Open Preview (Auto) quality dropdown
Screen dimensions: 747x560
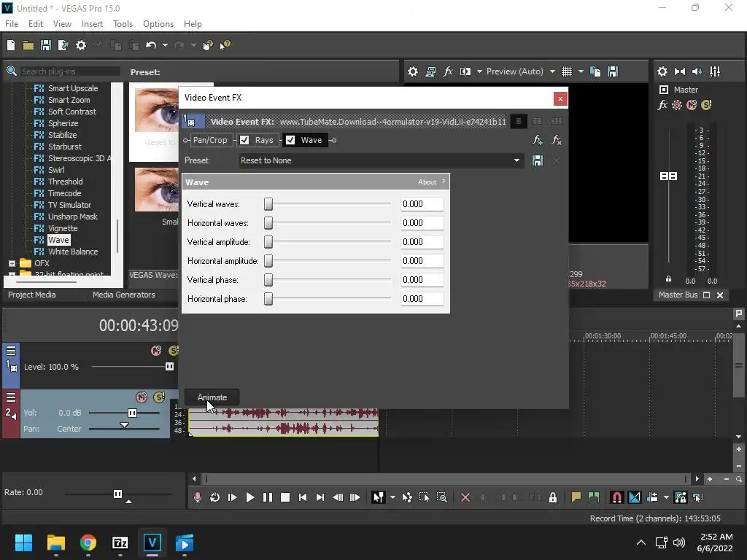pyautogui.click(x=552, y=71)
